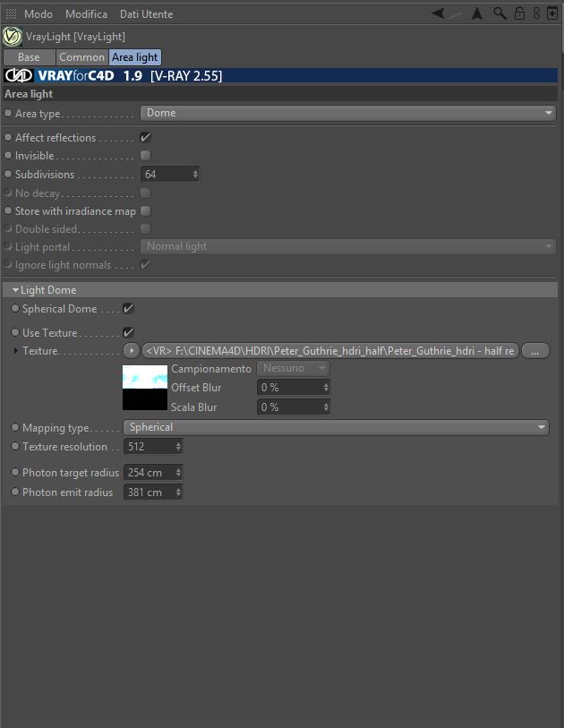Viewport: 564px width, 728px height.
Task: Click the back arrow navigation icon
Action: (438, 13)
